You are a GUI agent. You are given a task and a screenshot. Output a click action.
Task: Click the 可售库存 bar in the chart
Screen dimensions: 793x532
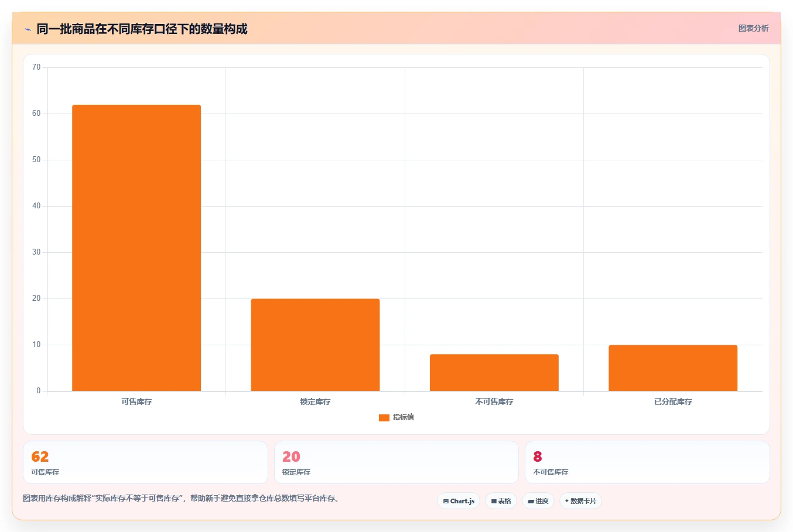click(136, 248)
